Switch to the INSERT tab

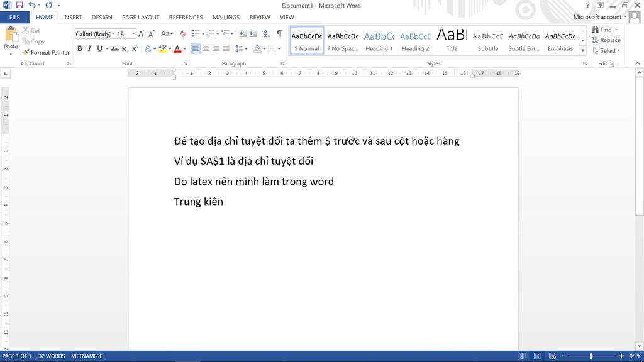tap(72, 17)
